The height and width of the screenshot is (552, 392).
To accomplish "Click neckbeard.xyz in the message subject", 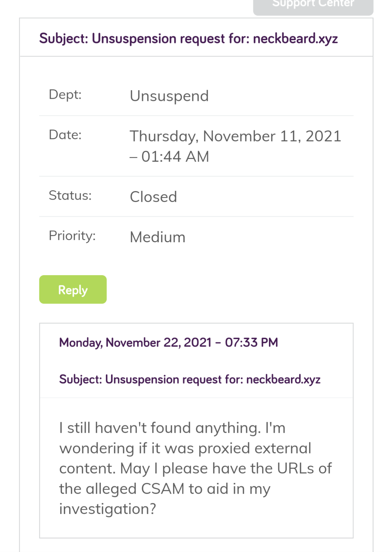I will tap(283, 379).
